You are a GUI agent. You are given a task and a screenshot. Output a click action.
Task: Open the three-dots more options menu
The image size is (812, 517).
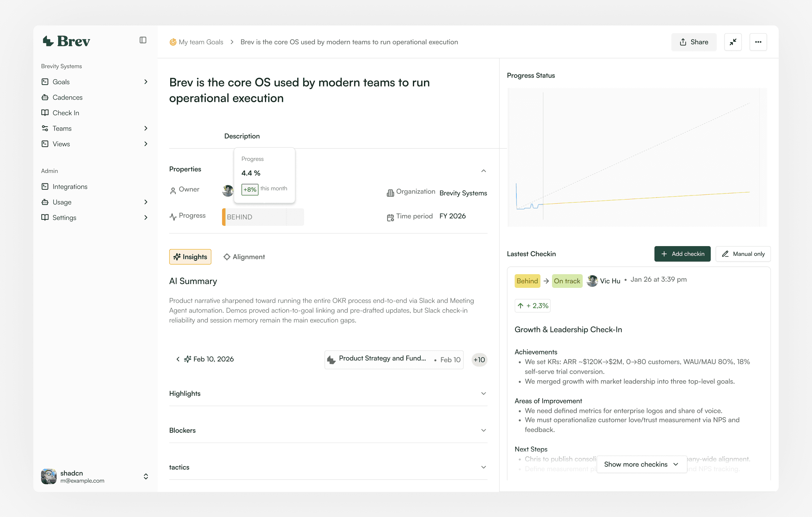(x=758, y=42)
